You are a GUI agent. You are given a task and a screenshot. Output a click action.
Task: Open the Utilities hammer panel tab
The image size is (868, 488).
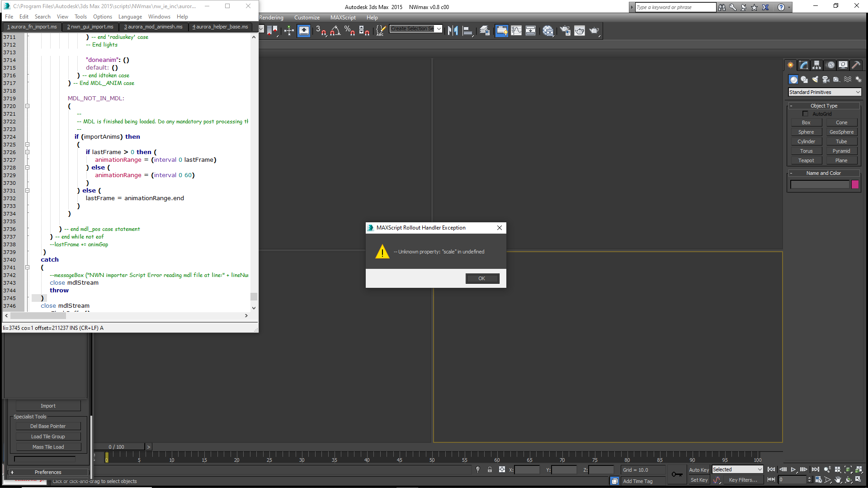(856, 65)
